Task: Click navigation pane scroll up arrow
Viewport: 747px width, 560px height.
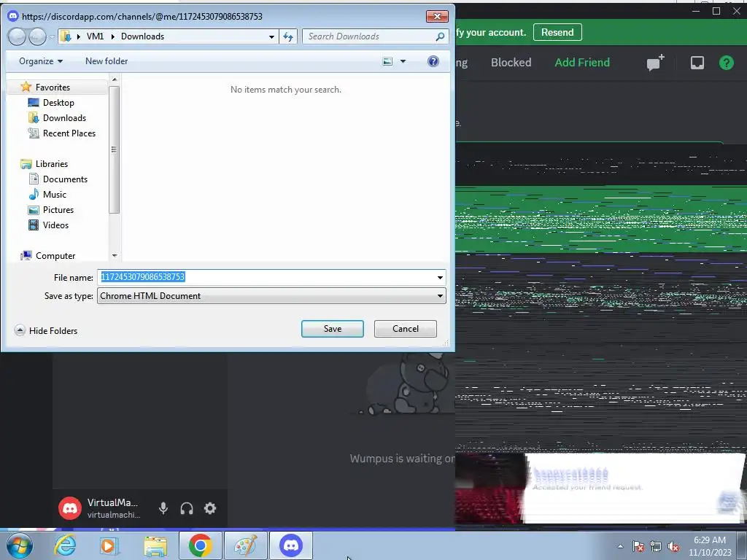Action: coord(115,79)
